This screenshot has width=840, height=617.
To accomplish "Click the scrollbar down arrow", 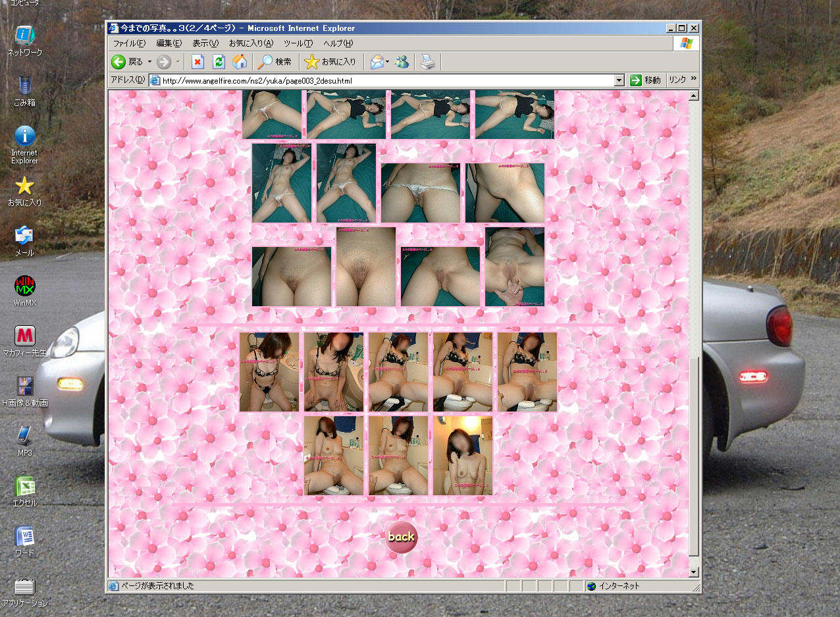I will [x=693, y=572].
